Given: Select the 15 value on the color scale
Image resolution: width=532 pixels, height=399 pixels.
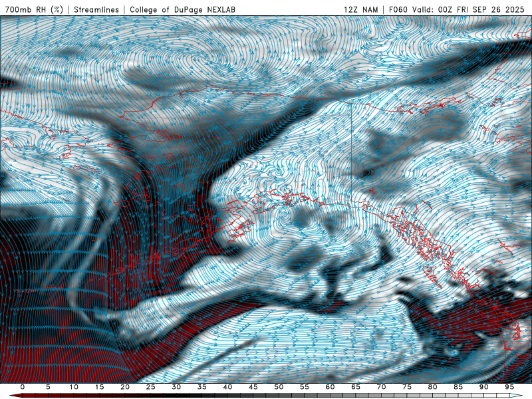Looking at the screenshot, I should click(99, 387).
